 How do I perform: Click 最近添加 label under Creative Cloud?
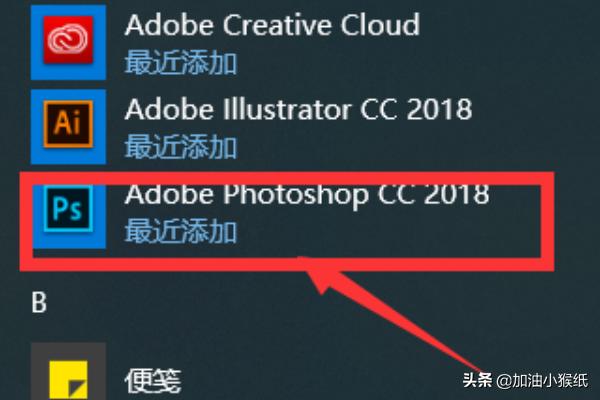181,62
